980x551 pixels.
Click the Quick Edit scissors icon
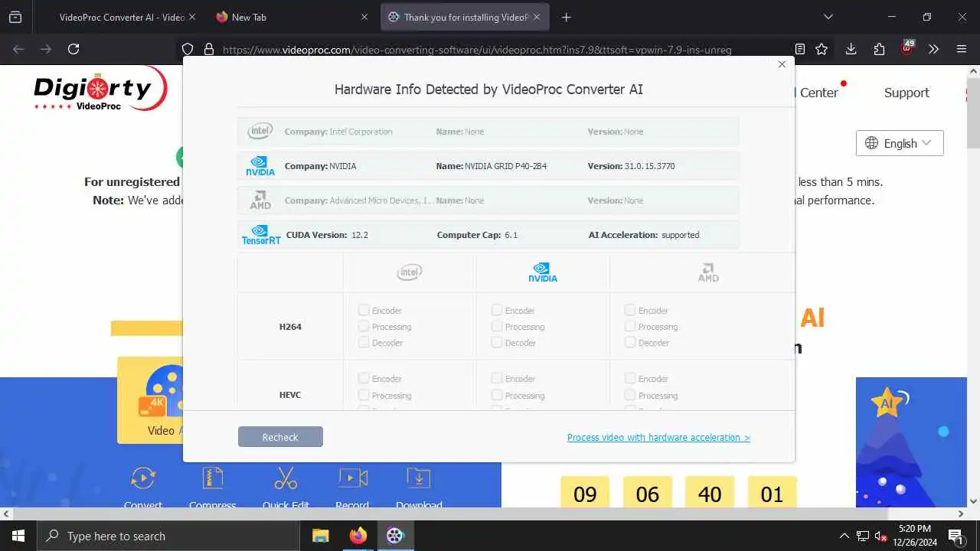pyautogui.click(x=286, y=478)
